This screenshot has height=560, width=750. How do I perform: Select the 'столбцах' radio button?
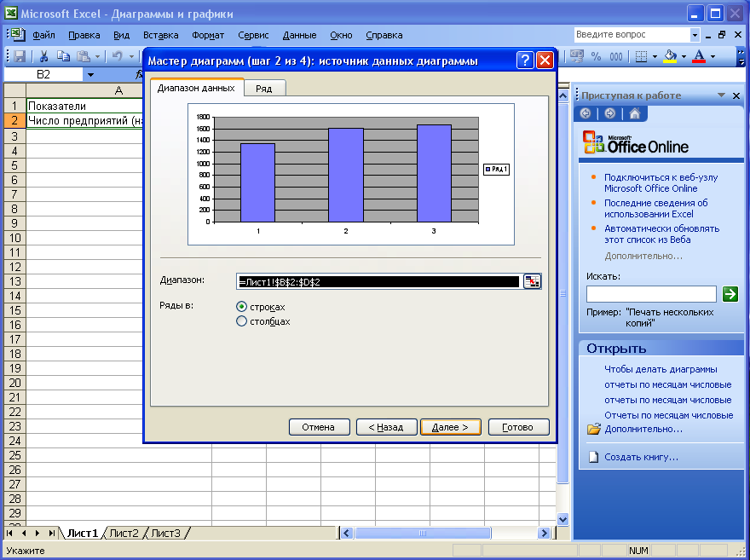coord(241,321)
